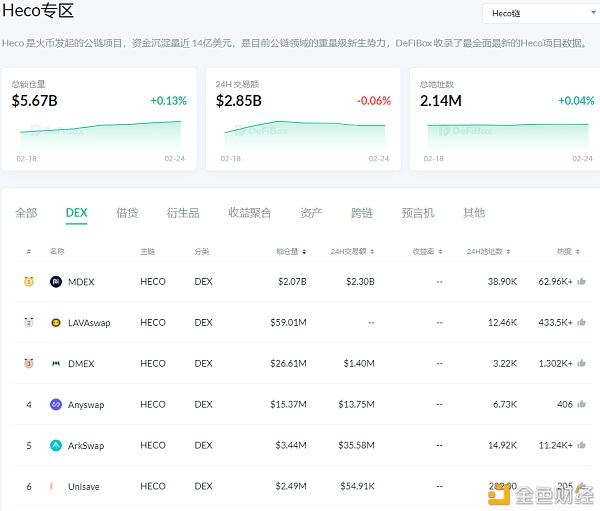Click the 总地址数 2.14M trend chart
Image resolution: width=600 pixels, height=511 pixels.
coord(508,136)
